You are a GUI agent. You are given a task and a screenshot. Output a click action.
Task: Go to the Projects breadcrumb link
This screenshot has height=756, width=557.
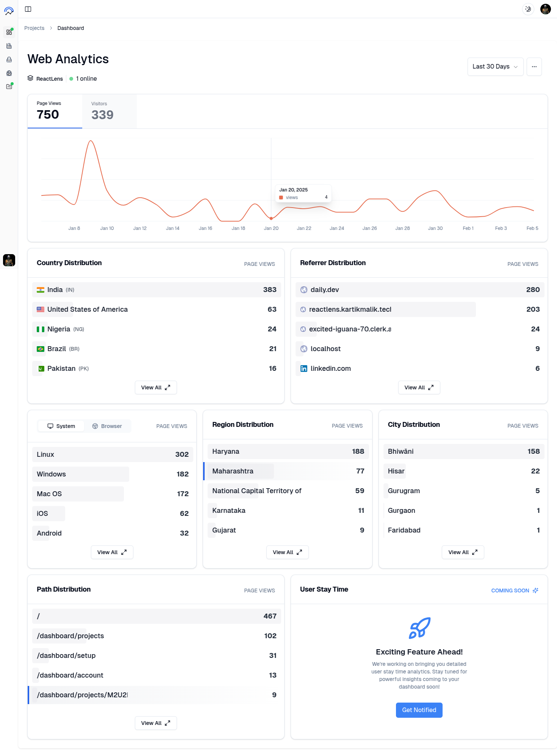point(34,28)
